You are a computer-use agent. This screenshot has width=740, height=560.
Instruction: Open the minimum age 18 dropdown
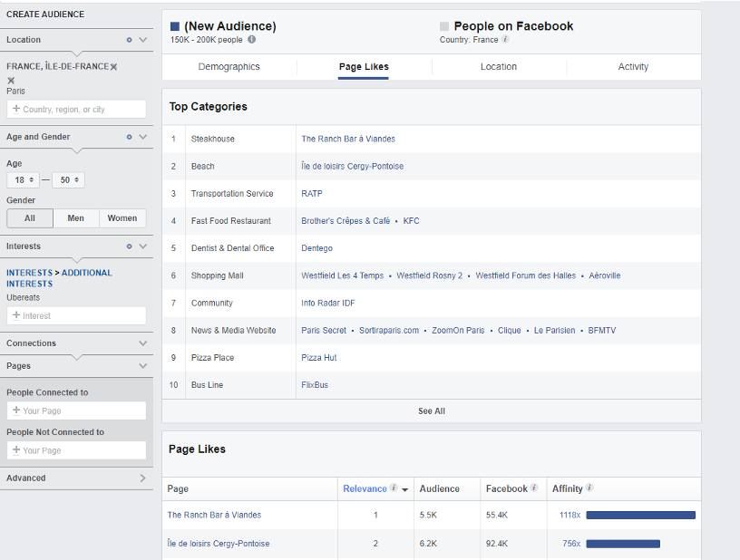tap(24, 180)
